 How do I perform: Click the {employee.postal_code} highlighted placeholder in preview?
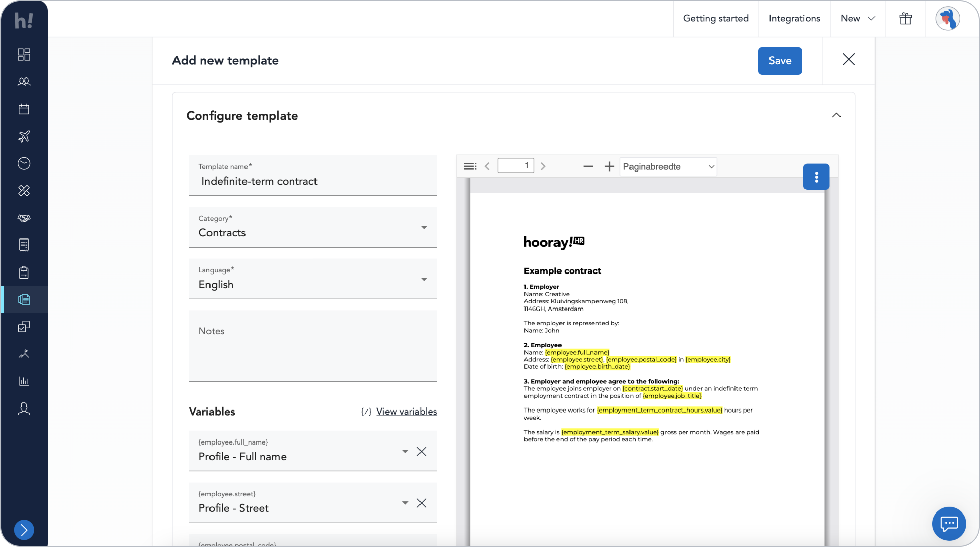coord(641,360)
